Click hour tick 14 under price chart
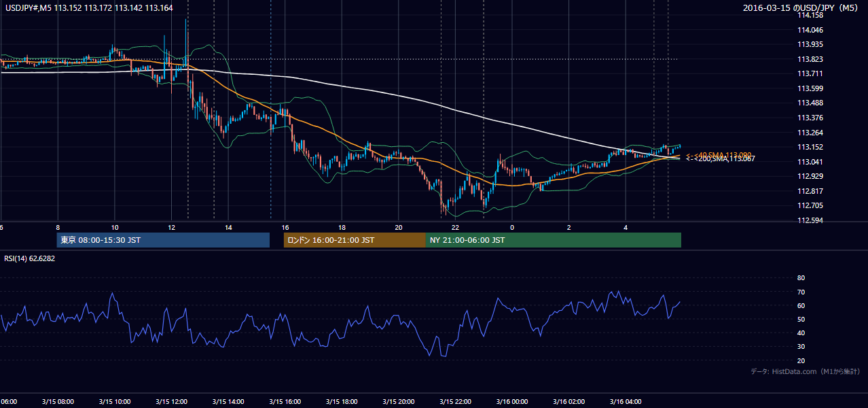This screenshot has width=868, height=408. (x=228, y=227)
